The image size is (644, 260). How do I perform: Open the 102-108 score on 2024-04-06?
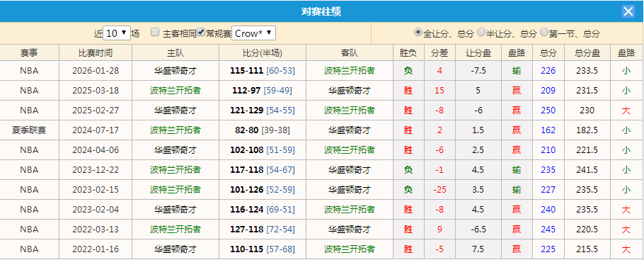(246, 150)
